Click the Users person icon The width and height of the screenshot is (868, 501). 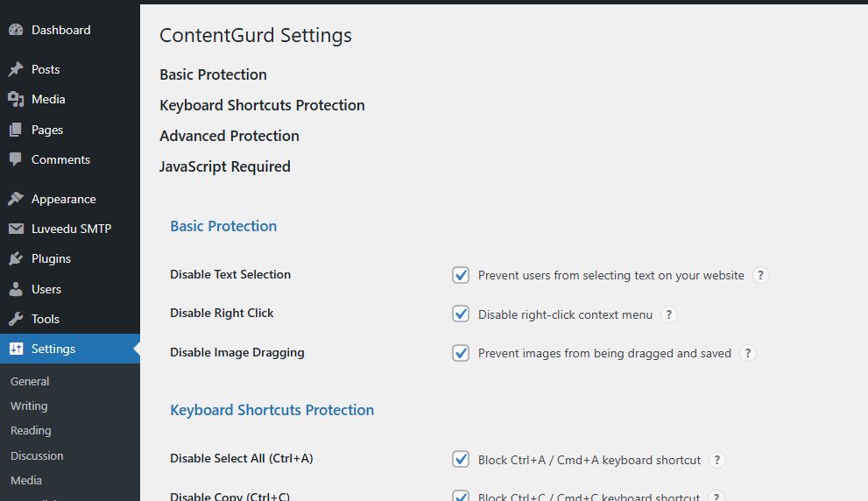pyautogui.click(x=16, y=289)
